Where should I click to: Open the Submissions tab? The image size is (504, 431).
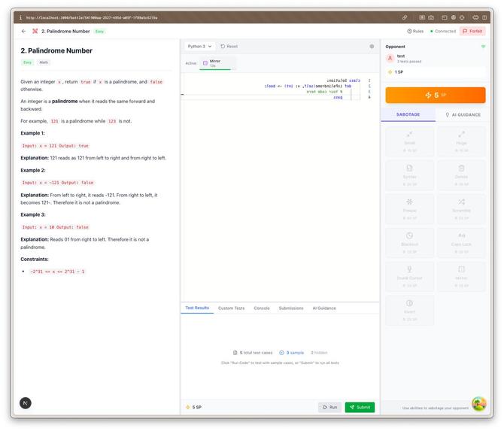pos(291,308)
